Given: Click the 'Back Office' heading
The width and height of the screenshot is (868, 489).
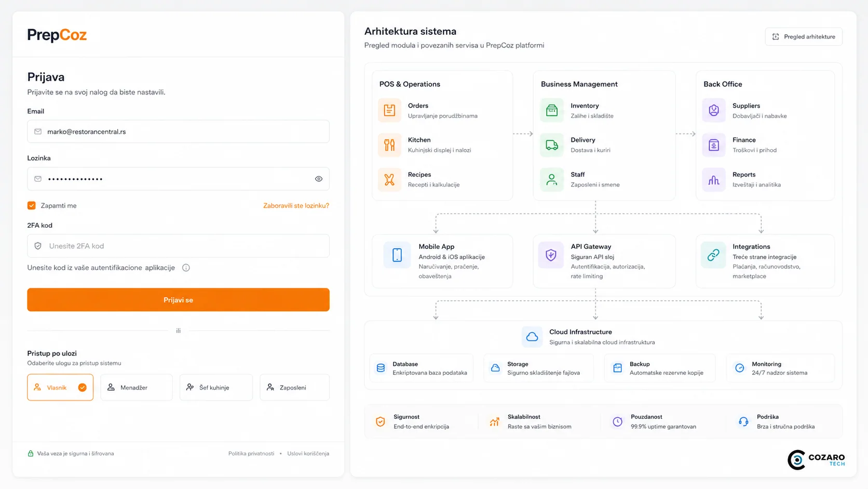Looking at the screenshot, I should (x=723, y=84).
